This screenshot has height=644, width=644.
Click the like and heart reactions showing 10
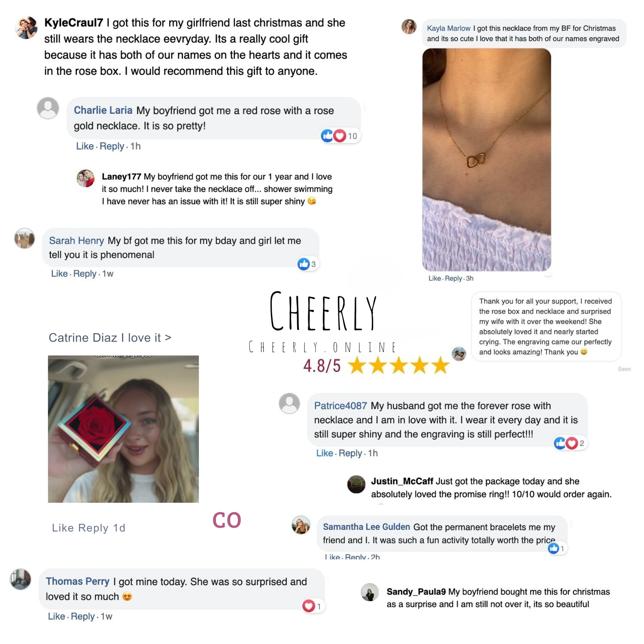[340, 136]
